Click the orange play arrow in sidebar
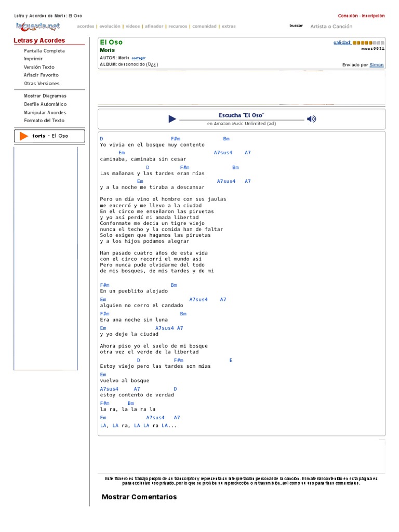The width and height of the screenshot is (399, 532). 24,136
